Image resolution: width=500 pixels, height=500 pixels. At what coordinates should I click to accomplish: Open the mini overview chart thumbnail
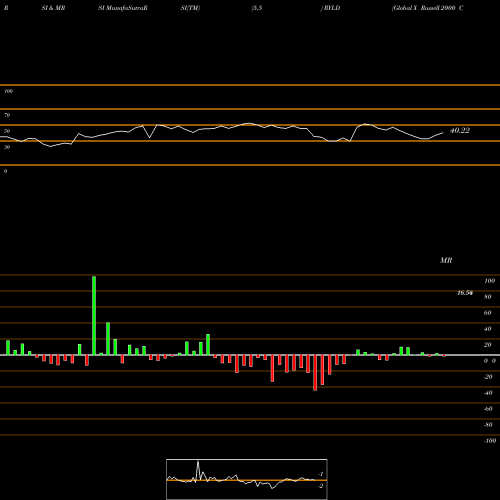click(247, 479)
